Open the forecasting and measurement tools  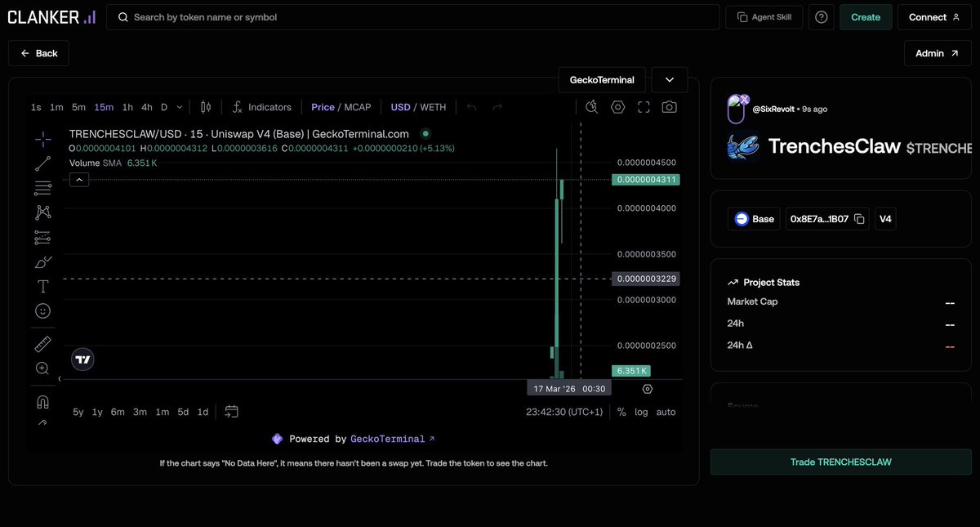(x=42, y=238)
